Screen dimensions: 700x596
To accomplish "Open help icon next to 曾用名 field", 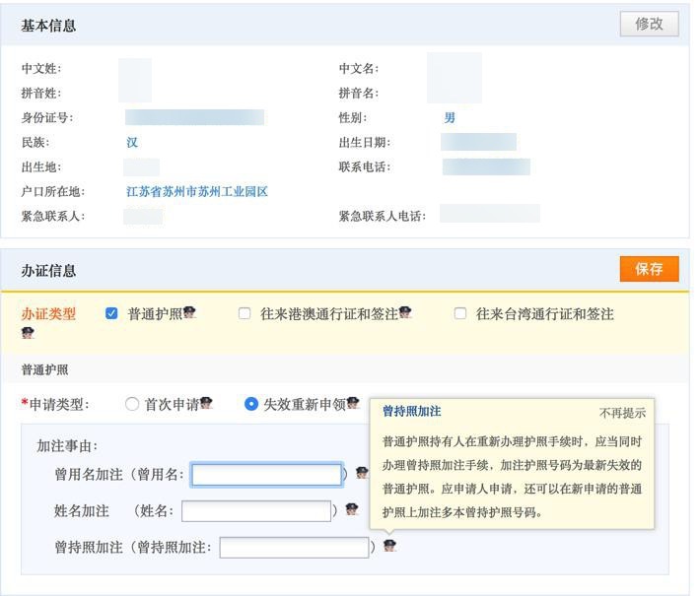I will [362, 474].
